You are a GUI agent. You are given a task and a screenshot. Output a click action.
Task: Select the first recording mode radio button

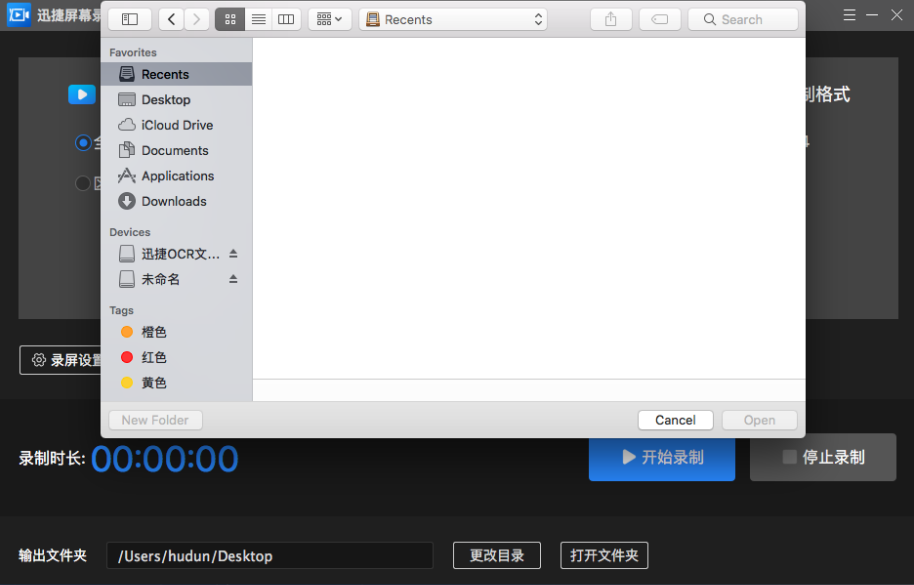click(83, 143)
